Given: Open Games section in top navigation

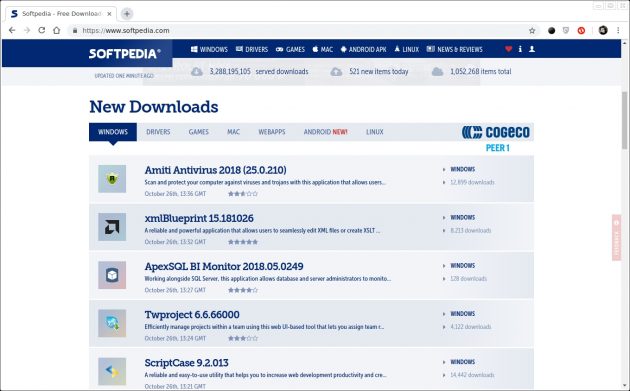Looking at the screenshot, I should (290, 49).
